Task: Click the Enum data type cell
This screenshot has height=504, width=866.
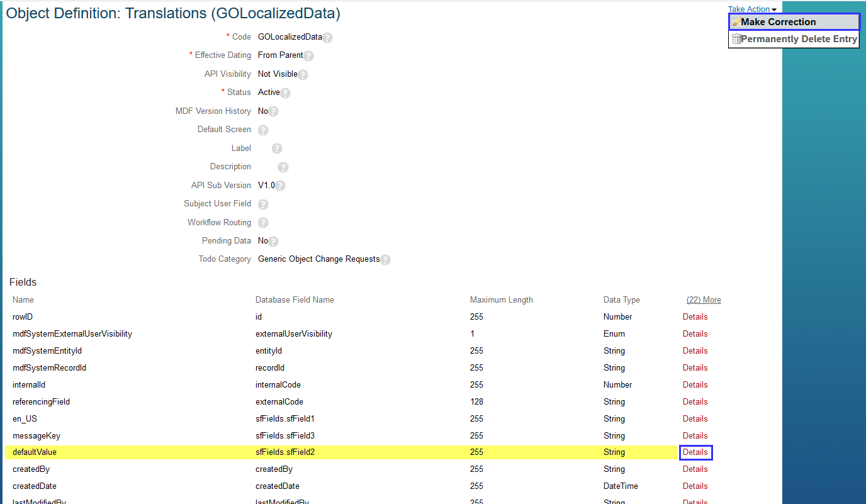Action: [x=614, y=334]
